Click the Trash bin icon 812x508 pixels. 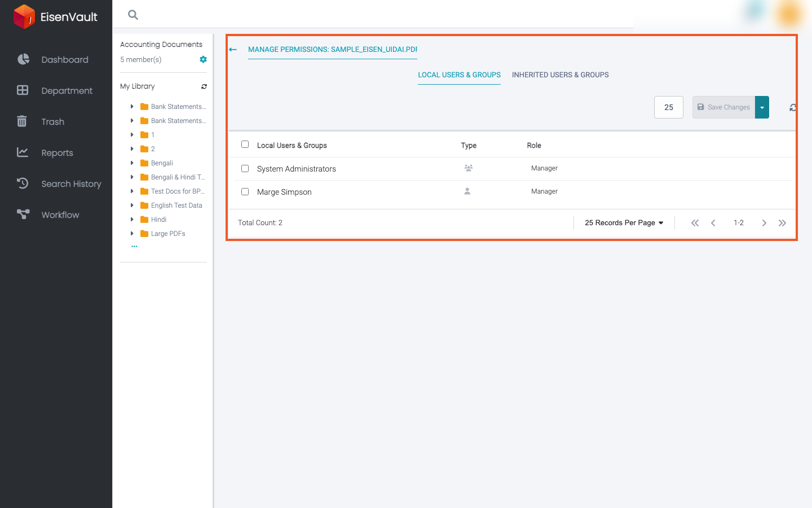coord(22,121)
